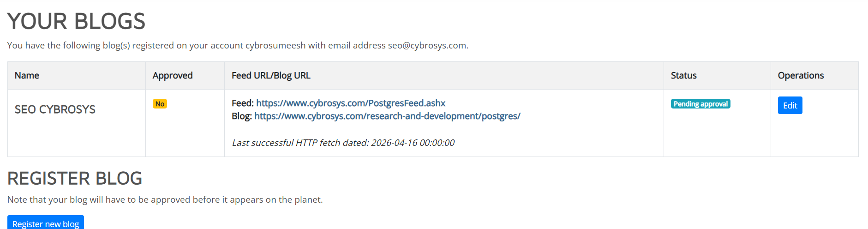Click the Edit button for SEO CYBROSYS
The width and height of the screenshot is (868, 229).
[x=790, y=105]
